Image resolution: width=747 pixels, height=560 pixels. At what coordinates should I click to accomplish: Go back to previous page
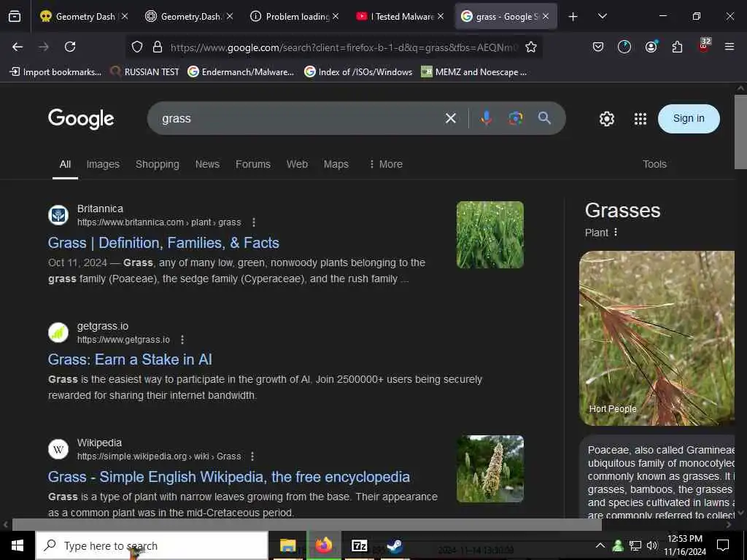coord(18,47)
